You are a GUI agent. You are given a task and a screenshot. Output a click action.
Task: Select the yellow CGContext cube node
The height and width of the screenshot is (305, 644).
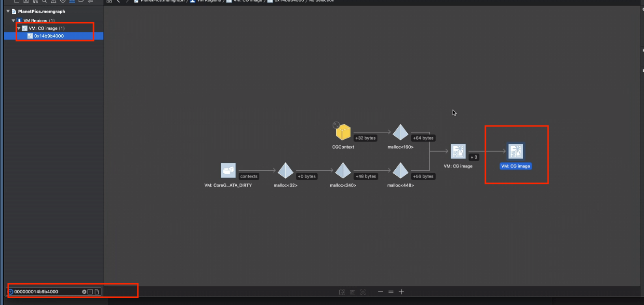343,132
